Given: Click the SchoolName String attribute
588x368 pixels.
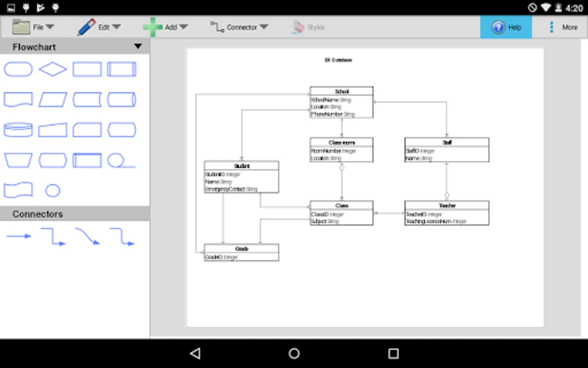Looking at the screenshot, I should pyautogui.click(x=331, y=100).
